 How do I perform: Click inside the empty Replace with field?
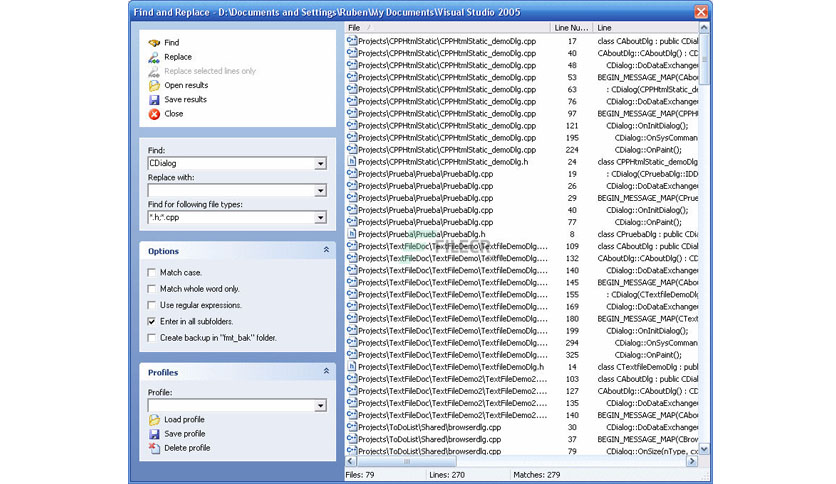tap(231, 190)
